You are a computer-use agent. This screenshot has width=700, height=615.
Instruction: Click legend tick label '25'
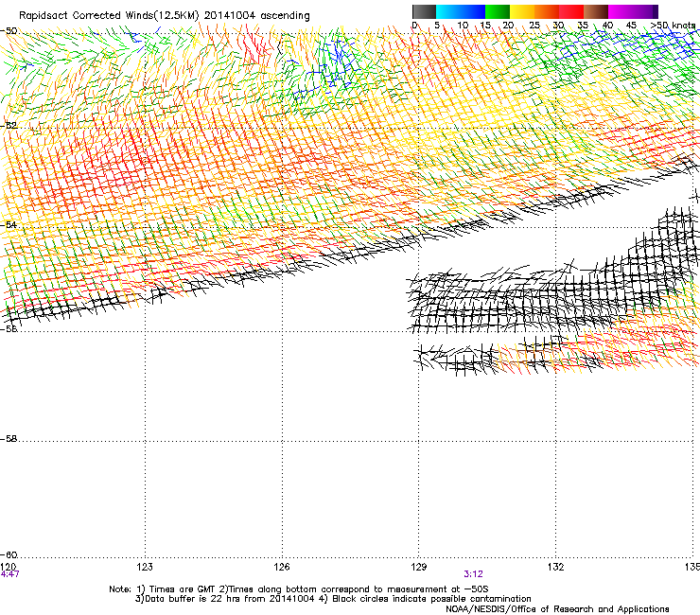point(534,26)
